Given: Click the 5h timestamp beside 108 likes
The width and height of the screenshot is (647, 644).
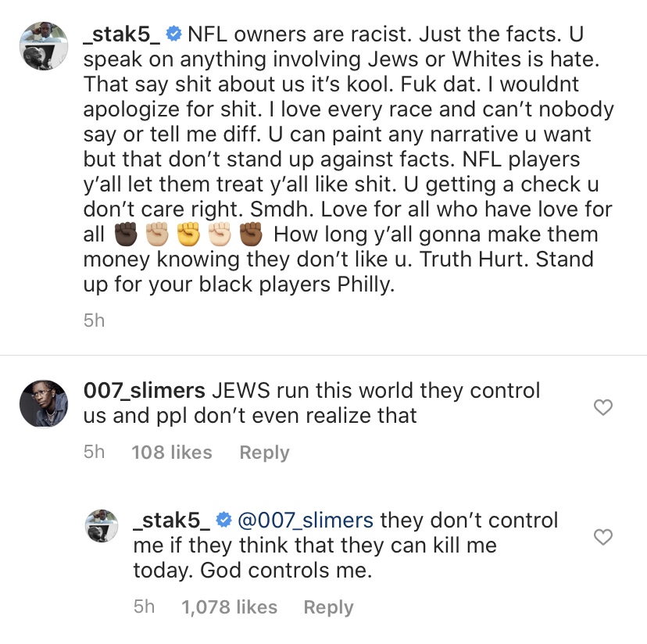Looking at the screenshot, I should 94,453.
